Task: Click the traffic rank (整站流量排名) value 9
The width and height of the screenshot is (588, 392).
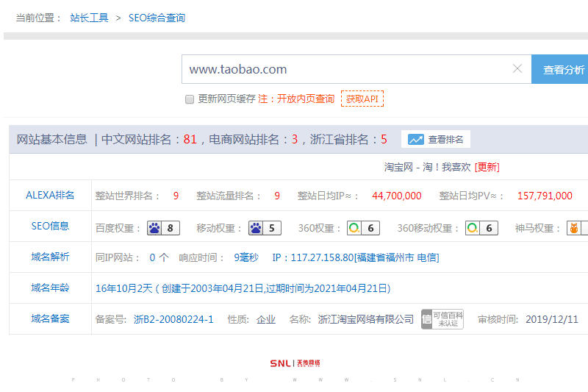Action: (277, 196)
